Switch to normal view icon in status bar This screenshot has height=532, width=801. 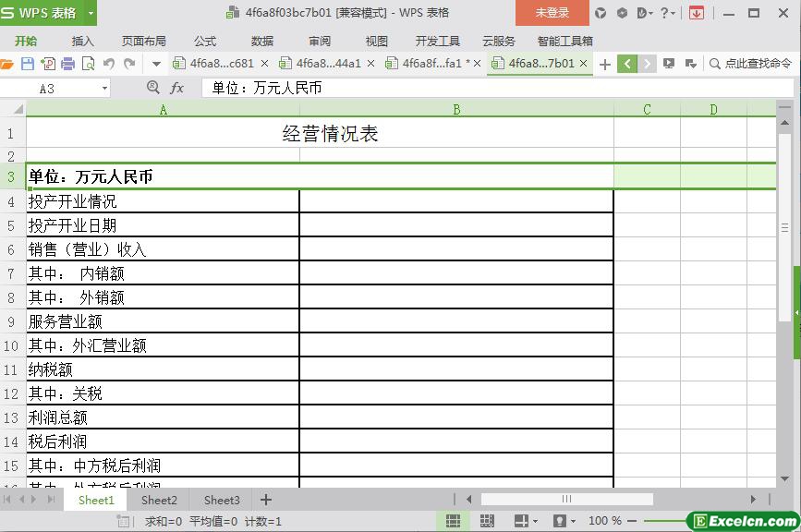pyautogui.click(x=453, y=521)
